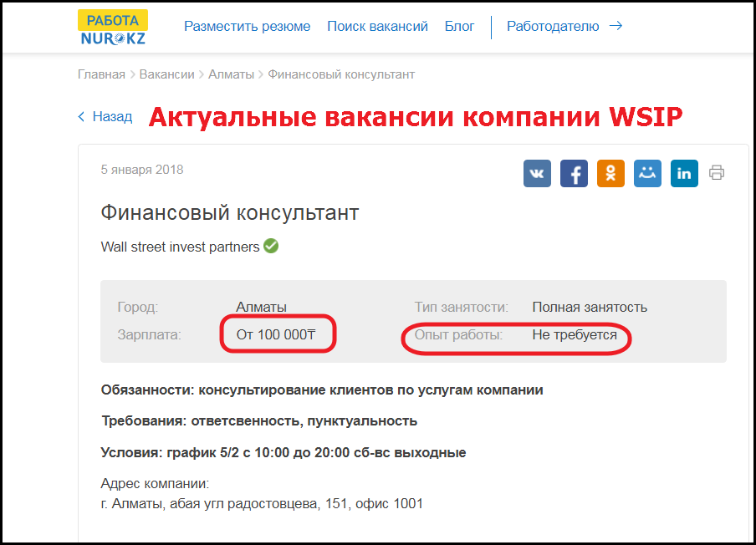This screenshot has width=756, height=545.
Task: Go back with the Назад link
Action: pyautogui.click(x=105, y=117)
